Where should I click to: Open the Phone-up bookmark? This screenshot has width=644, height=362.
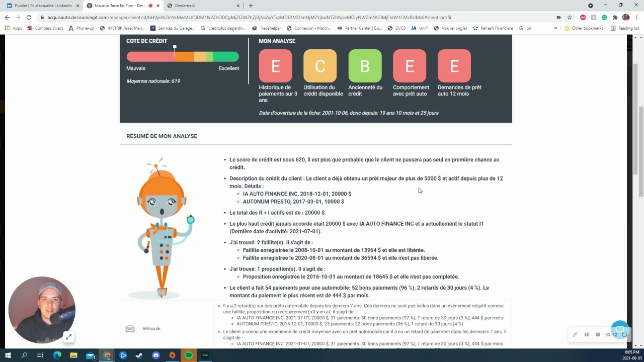point(81,28)
